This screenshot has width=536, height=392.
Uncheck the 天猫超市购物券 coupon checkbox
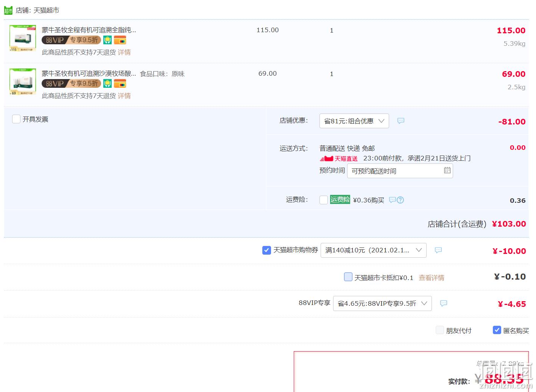[x=266, y=250]
